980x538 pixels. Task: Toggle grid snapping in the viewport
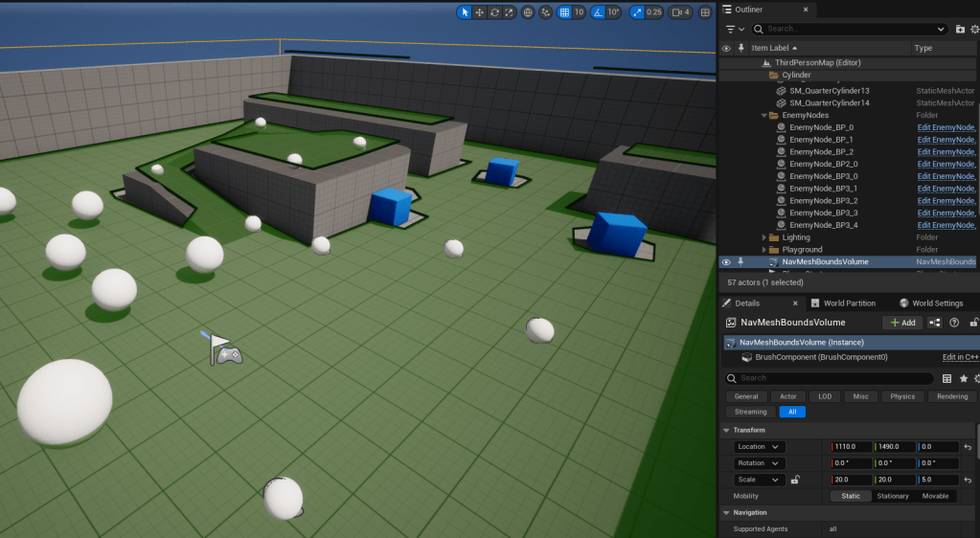pos(565,12)
